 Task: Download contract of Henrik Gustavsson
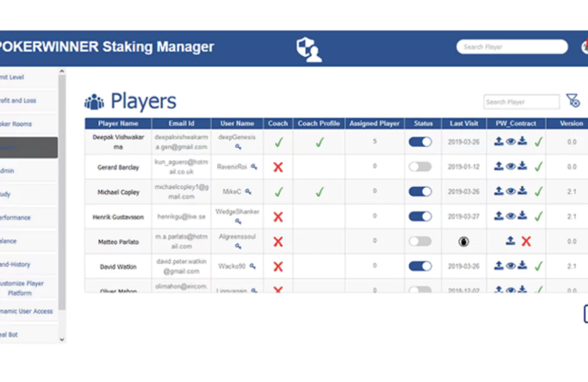coord(522,216)
